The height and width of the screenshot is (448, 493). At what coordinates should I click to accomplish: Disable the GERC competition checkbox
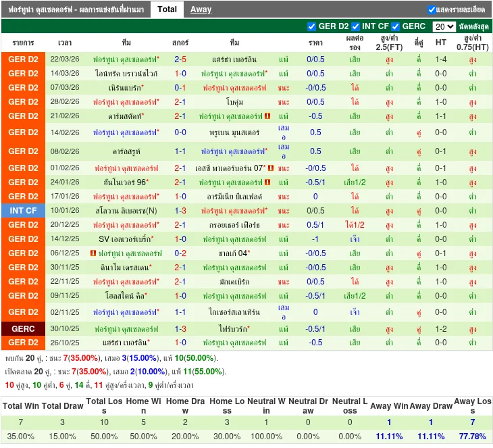(x=396, y=26)
